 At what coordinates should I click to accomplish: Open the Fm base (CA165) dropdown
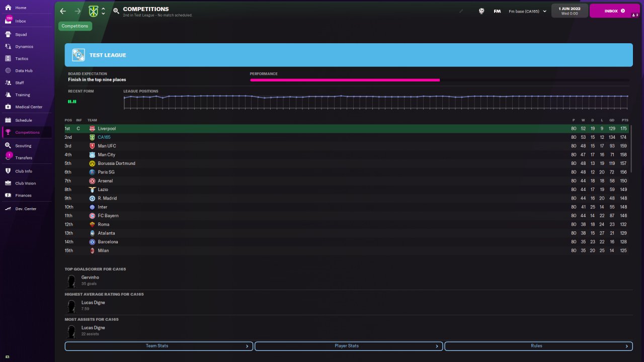[x=527, y=11]
